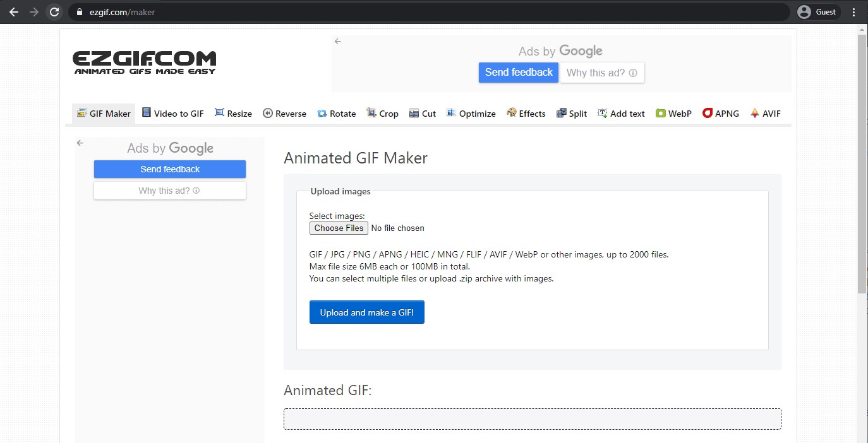Click the scrollbar up arrow
Screen dimensions: 868x443
coord(862,29)
